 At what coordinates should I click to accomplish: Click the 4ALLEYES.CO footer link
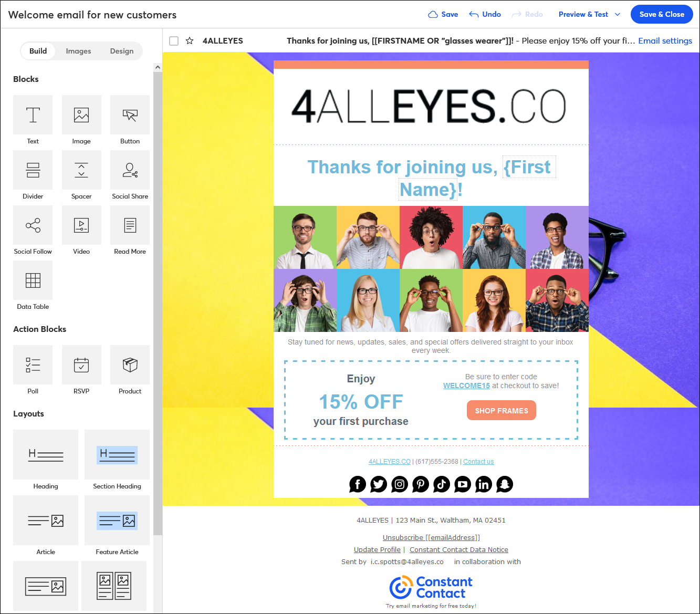[390, 462]
